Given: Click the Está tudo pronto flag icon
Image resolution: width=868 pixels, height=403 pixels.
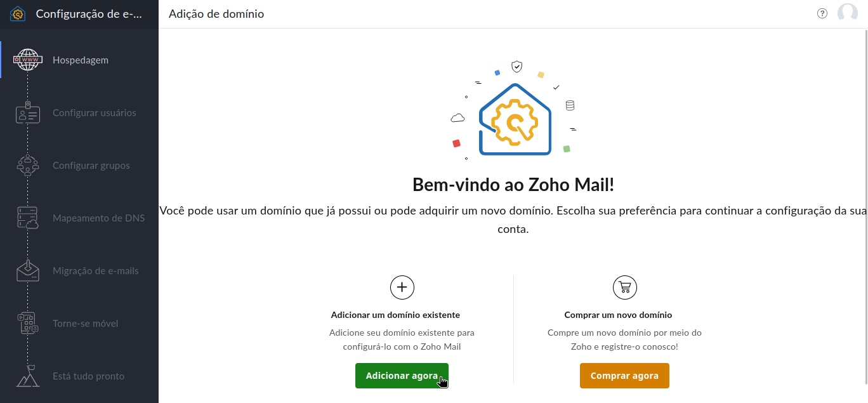Looking at the screenshot, I should pyautogui.click(x=28, y=376).
